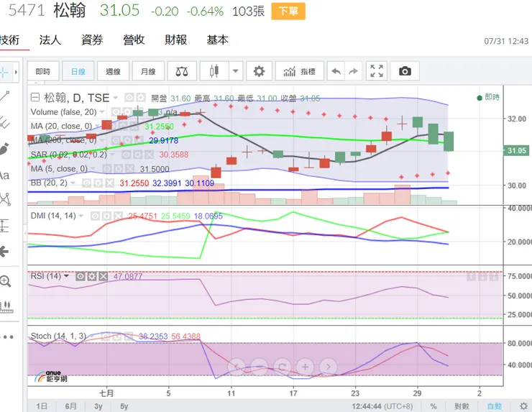The height and width of the screenshot is (412, 532).
Task: Select the pitchfork drawing tool
Action: tap(5, 122)
